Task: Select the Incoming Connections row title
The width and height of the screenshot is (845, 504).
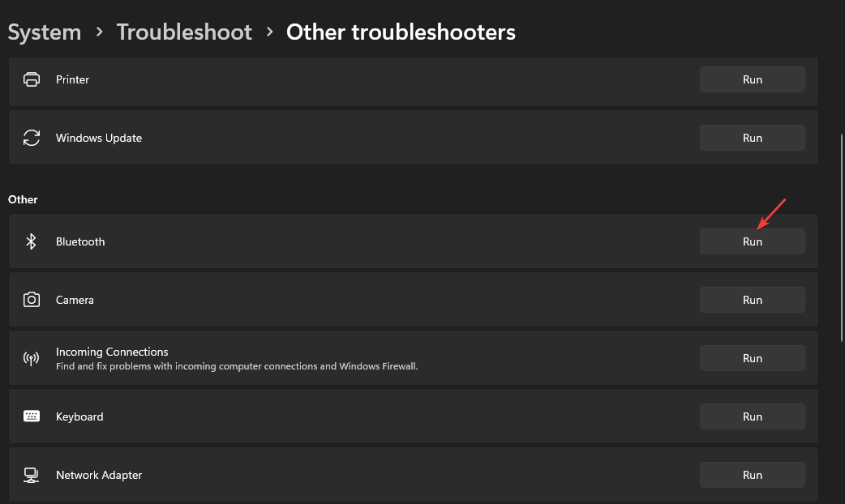Action: click(x=112, y=352)
